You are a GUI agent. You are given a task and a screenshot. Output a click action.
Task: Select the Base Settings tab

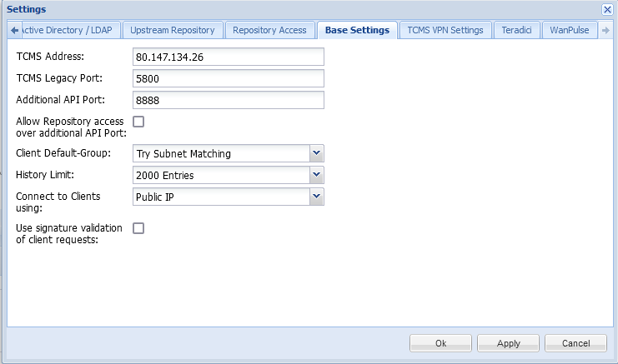coord(357,30)
